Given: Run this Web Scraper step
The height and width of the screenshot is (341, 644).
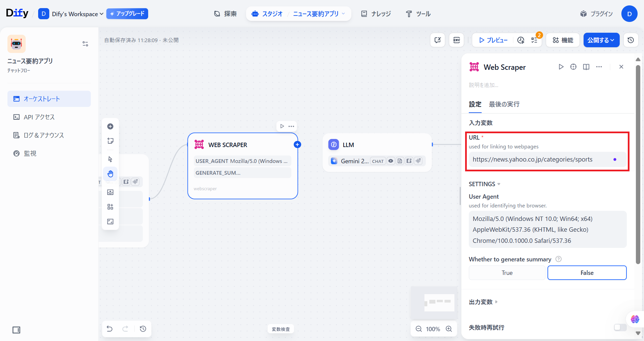Looking at the screenshot, I should 561,67.
